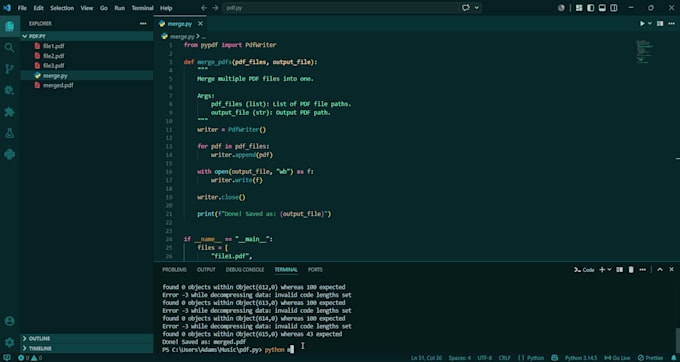Image resolution: width=680 pixels, height=362 pixels.
Task: Kill the terminal with trash icon
Action: (x=631, y=270)
